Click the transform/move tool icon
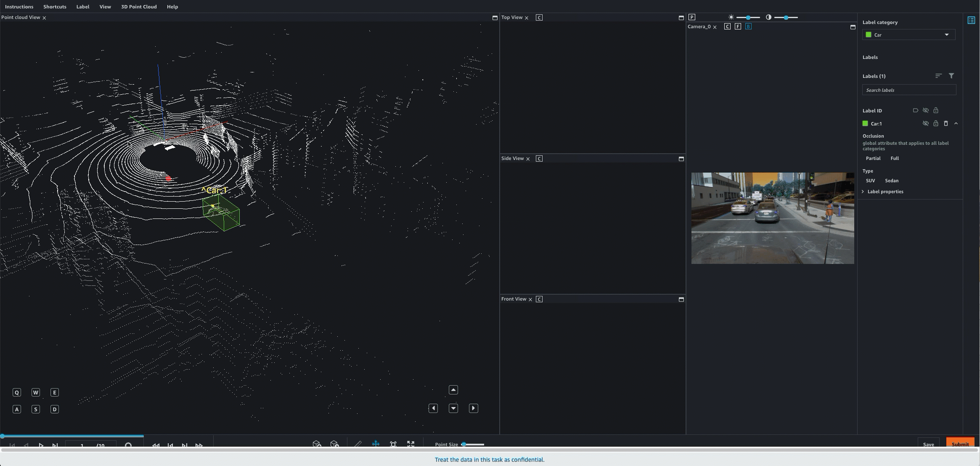This screenshot has height=466, width=980. click(x=376, y=444)
